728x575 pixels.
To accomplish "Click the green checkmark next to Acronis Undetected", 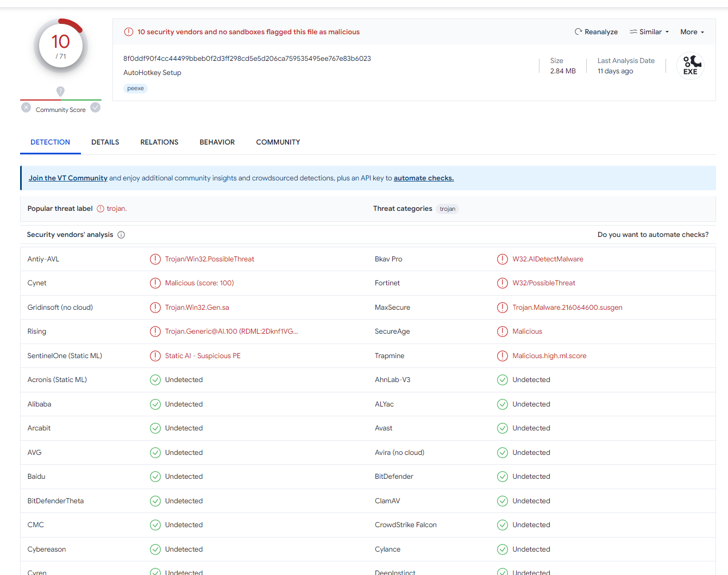I will [155, 379].
